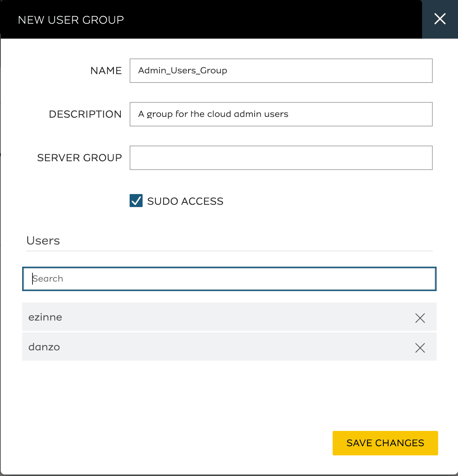
Task: Save changes to the user group
Action: click(385, 443)
